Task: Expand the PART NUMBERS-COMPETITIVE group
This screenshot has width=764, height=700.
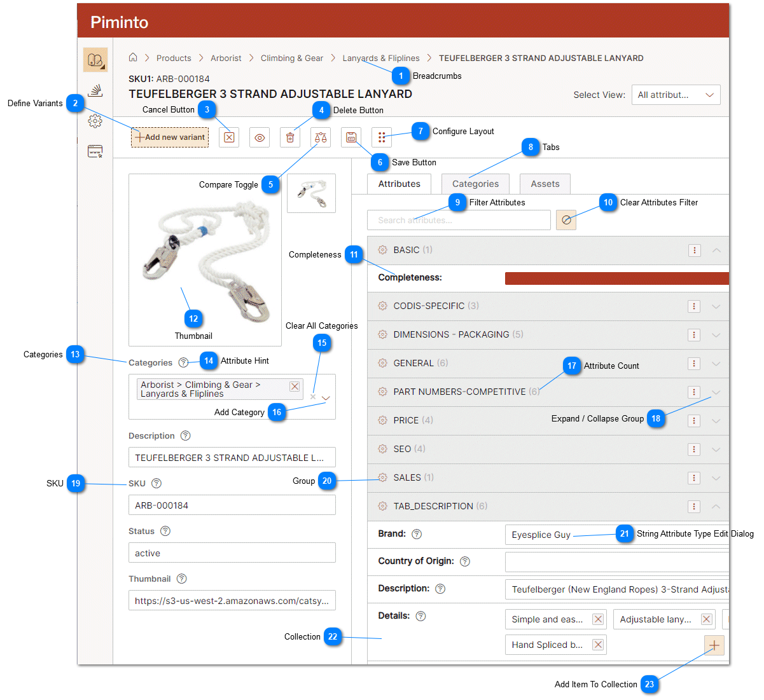Action: (716, 392)
